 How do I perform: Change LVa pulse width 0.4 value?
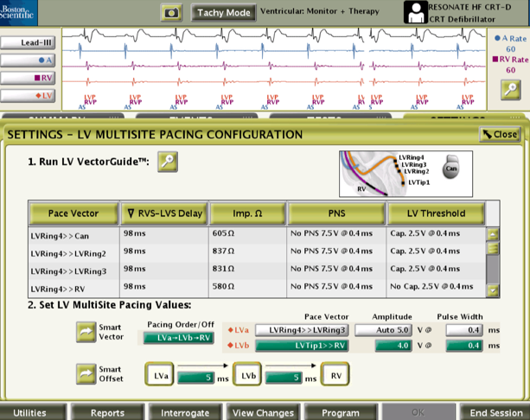point(464,330)
